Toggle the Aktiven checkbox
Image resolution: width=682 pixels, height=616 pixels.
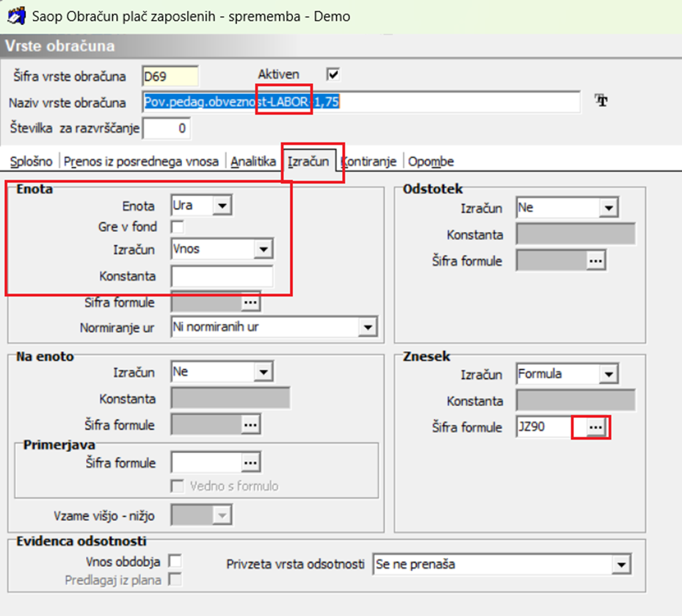tap(333, 74)
